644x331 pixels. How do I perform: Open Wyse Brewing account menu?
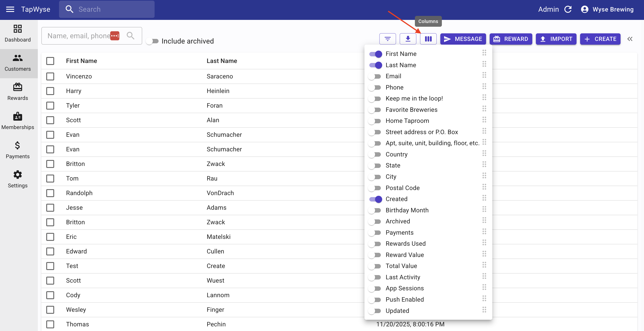click(x=607, y=9)
